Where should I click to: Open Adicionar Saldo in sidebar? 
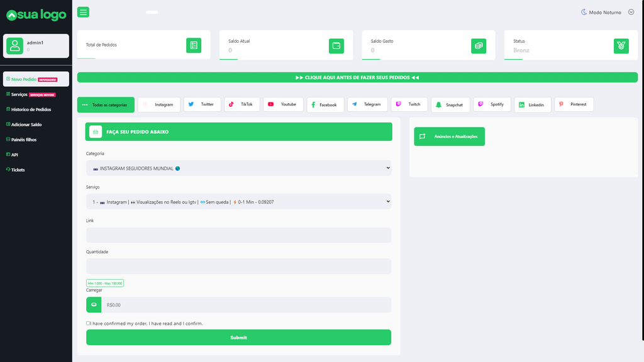26,124
